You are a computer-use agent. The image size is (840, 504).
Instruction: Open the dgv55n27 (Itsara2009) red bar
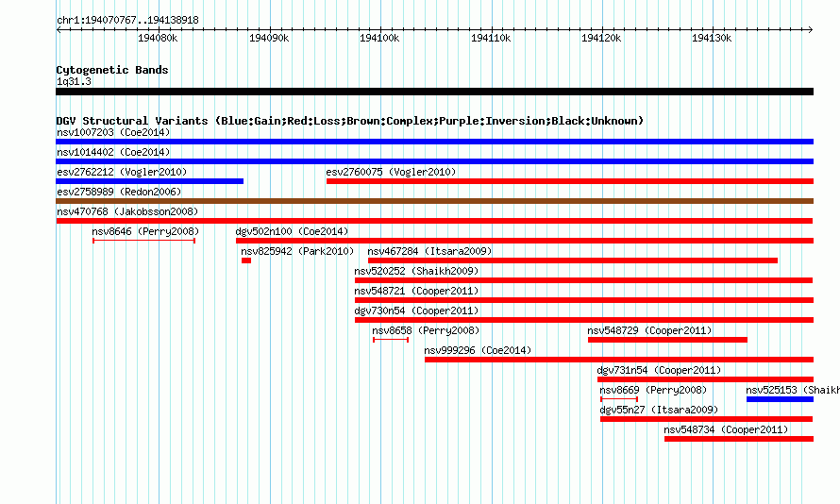click(706, 419)
